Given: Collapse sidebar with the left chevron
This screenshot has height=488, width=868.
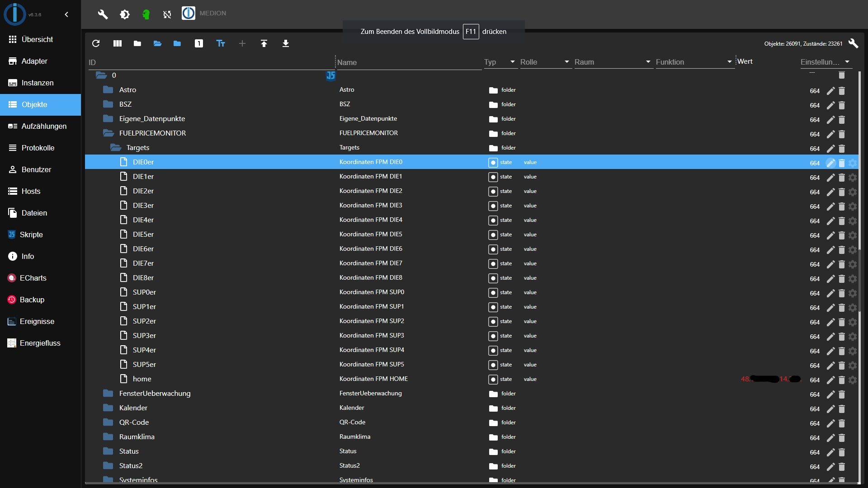Looking at the screenshot, I should (66, 14).
